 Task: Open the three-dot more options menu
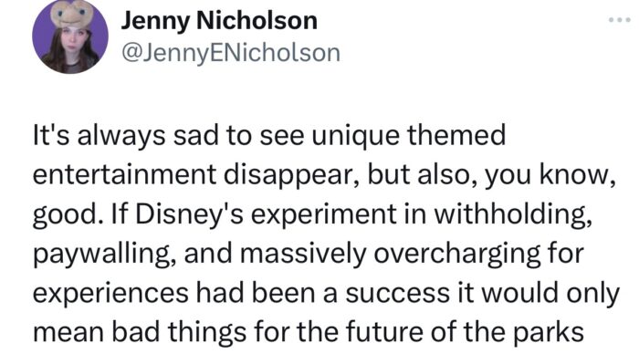click(x=620, y=19)
